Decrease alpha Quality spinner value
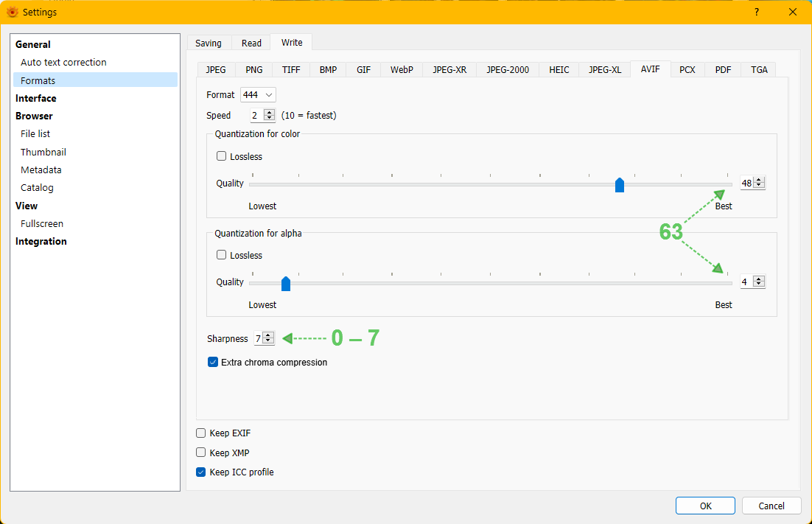Image resolution: width=812 pixels, height=524 pixels. pos(759,284)
